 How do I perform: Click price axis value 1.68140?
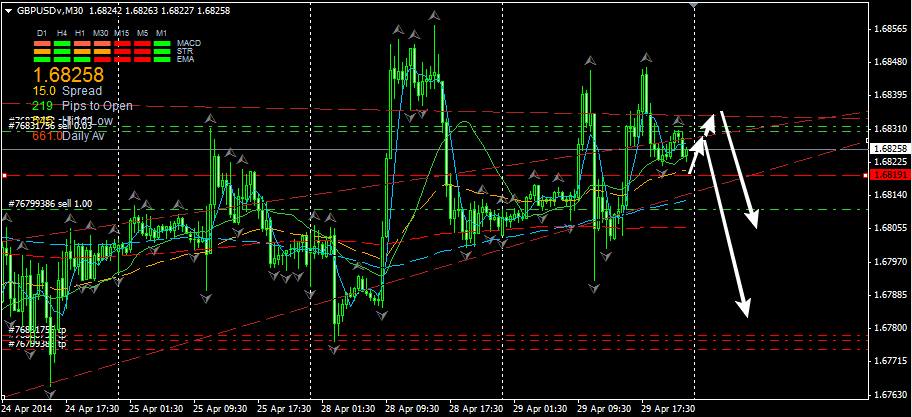click(x=890, y=195)
